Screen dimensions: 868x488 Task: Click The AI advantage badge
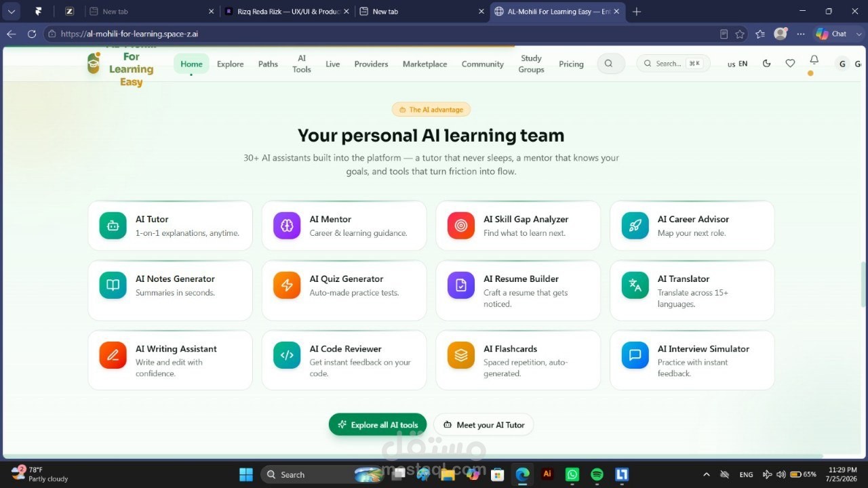(x=431, y=109)
